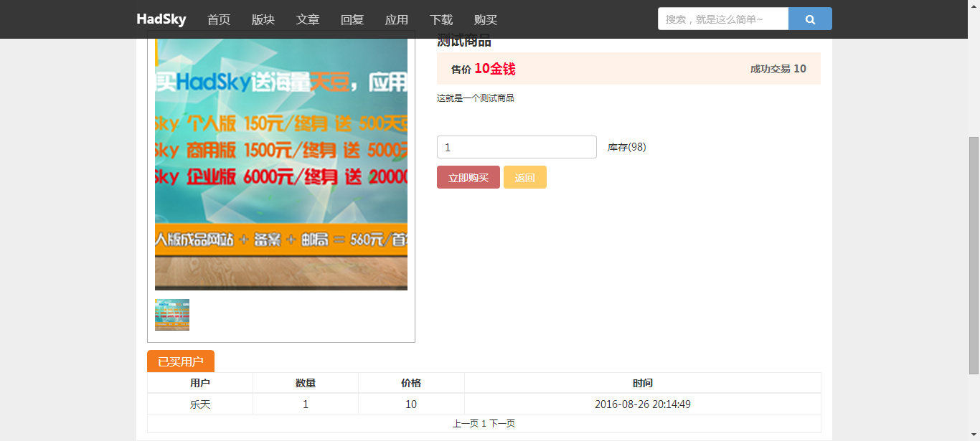Open the HadSky home logo
The width and height of the screenshot is (980, 441).
click(161, 19)
